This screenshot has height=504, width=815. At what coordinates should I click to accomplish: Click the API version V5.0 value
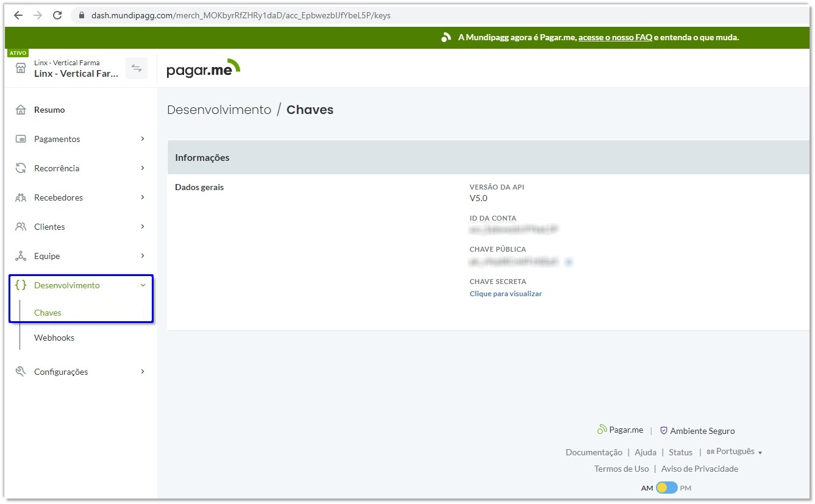click(478, 199)
